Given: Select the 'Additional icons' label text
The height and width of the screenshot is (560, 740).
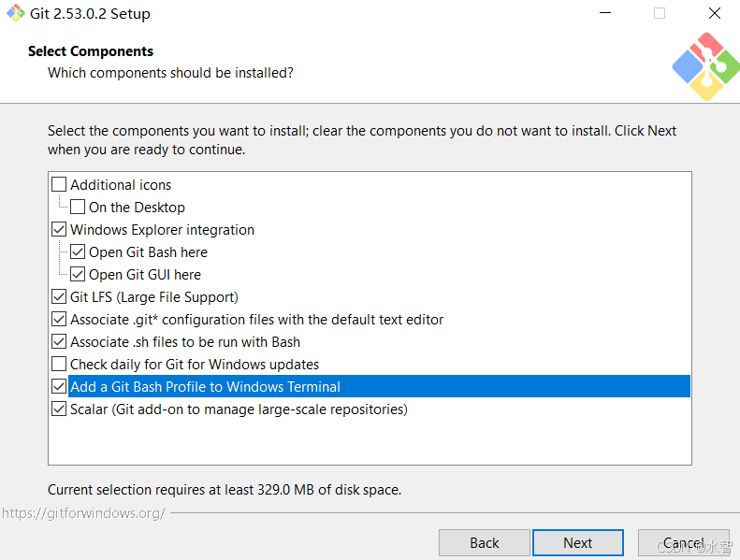Looking at the screenshot, I should pos(121,185).
